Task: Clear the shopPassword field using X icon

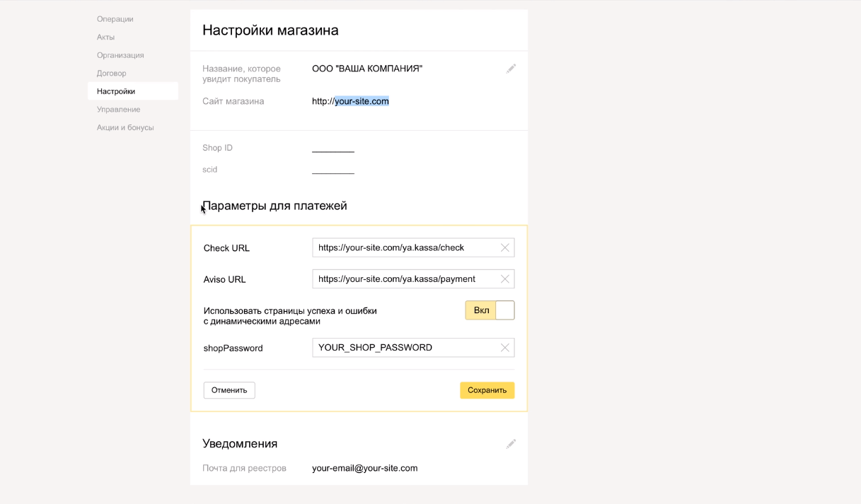Action: tap(504, 348)
